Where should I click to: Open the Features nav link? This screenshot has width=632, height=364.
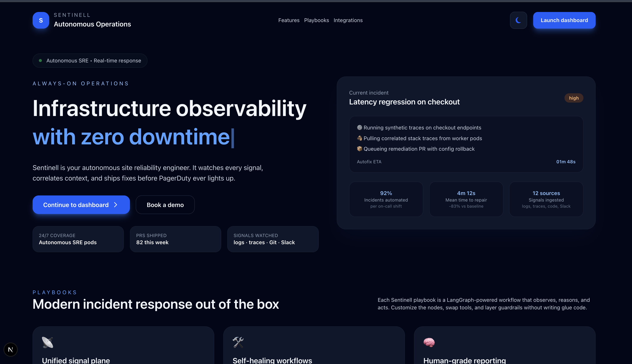click(289, 20)
